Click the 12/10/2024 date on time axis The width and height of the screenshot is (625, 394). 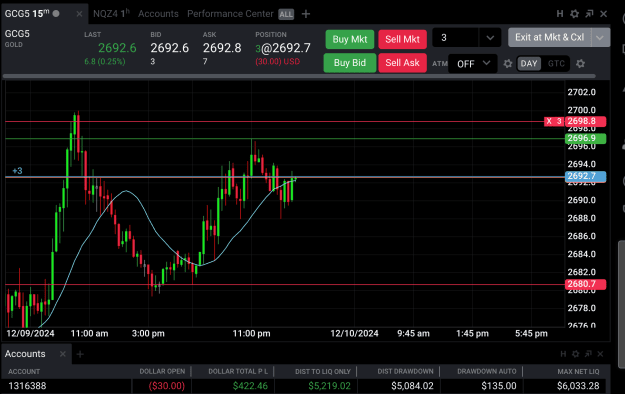point(354,334)
